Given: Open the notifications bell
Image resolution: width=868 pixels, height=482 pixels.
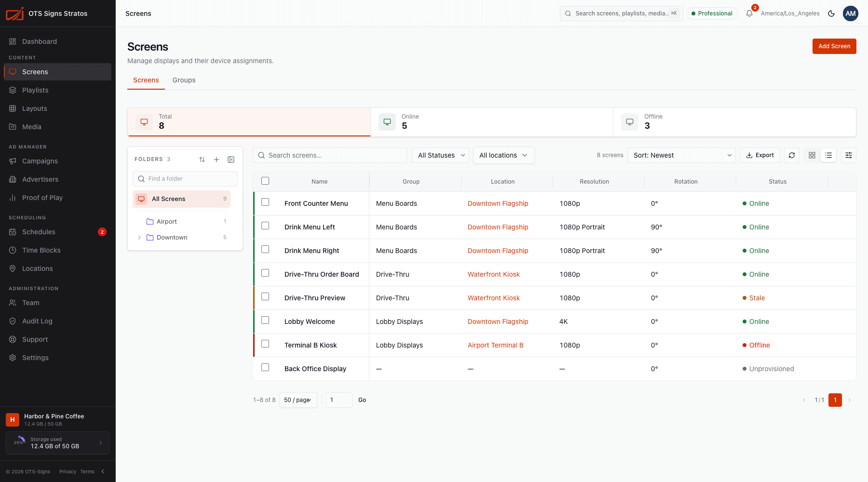Looking at the screenshot, I should (x=749, y=13).
